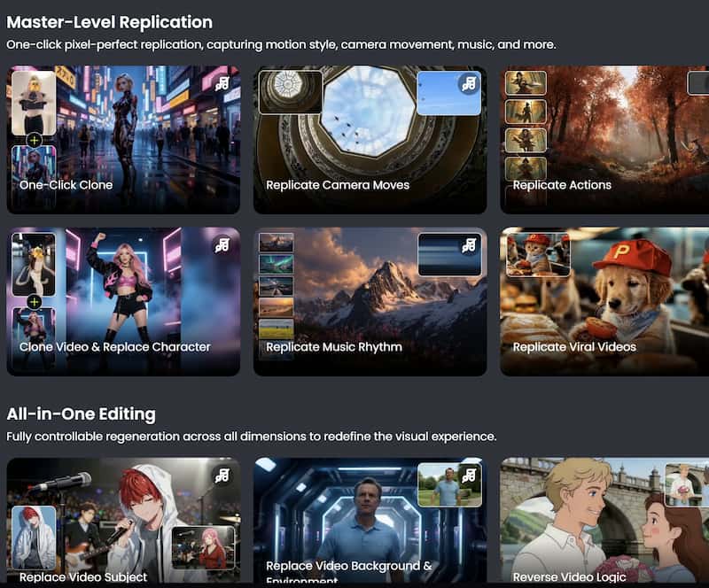The width and height of the screenshot is (709, 588).
Task: Select road landscape thumbnail on Replicate Music Rhythm
Action: [277, 286]
